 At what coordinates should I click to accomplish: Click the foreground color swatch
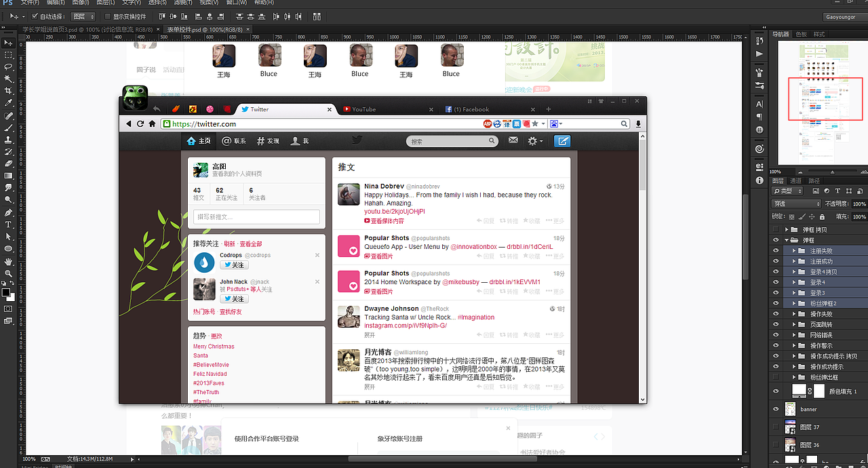point(5,292)
